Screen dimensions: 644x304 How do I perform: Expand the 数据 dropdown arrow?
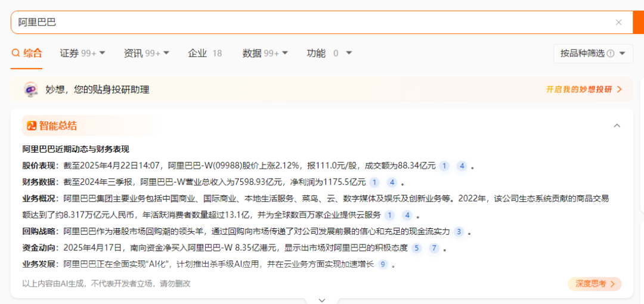[x=284, y=53]
